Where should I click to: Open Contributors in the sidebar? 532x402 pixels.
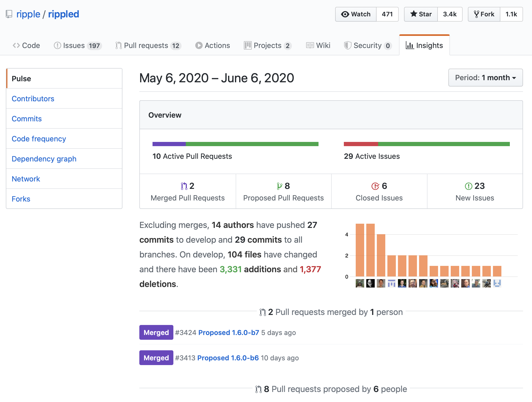tap(64, 99)
